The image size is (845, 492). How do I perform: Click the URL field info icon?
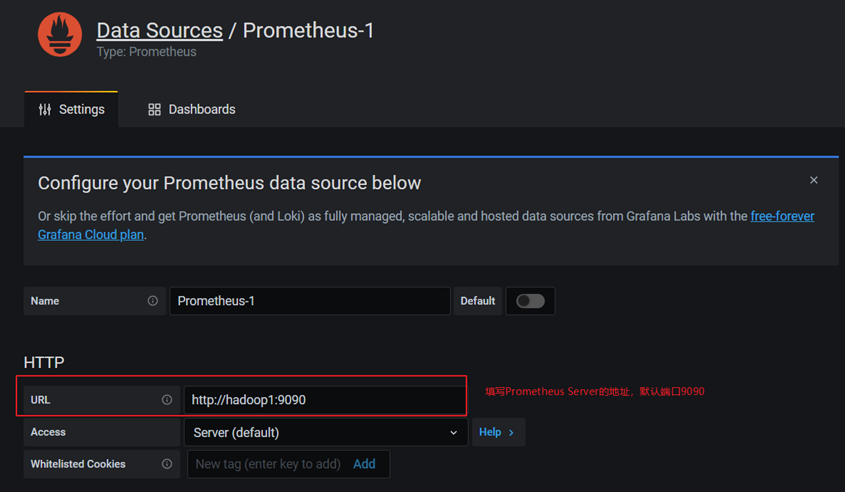(167, 400)
